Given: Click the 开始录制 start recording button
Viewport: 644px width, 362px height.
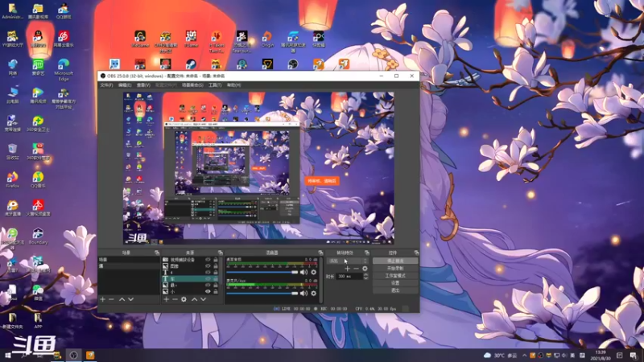Looking at the screenshot, I should click(395, 268).
